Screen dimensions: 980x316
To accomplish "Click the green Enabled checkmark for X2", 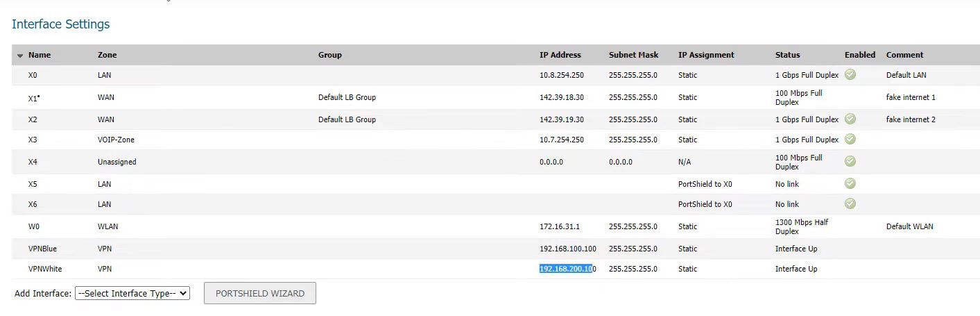I will coord(850,119).
